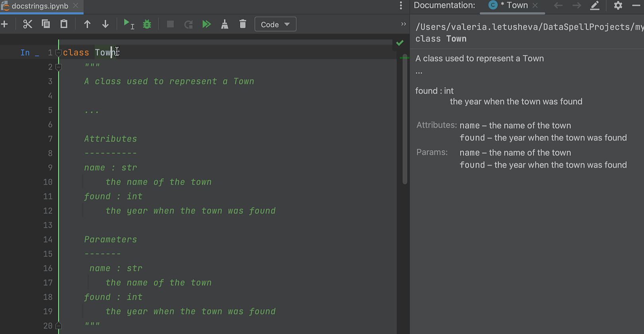The width and height of the screenshot is (644, 334).
Task: Cut the cell with scissors icon
Action: (27, 24)
